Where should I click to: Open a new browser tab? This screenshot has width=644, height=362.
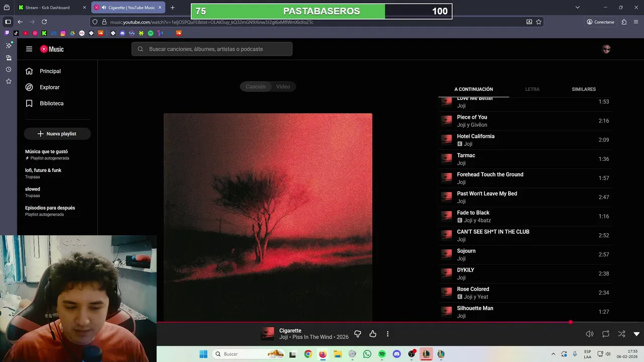[173, 8]
